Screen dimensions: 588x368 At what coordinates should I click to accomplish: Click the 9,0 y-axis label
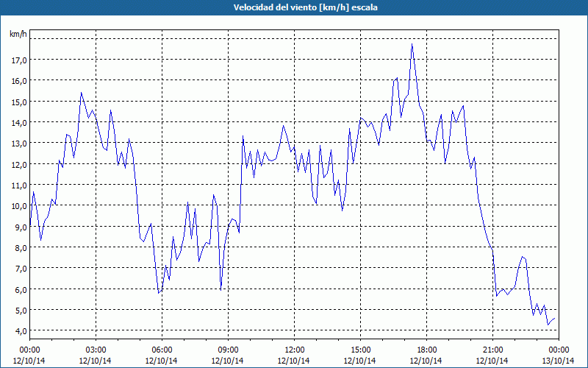(x=21, y=227)
